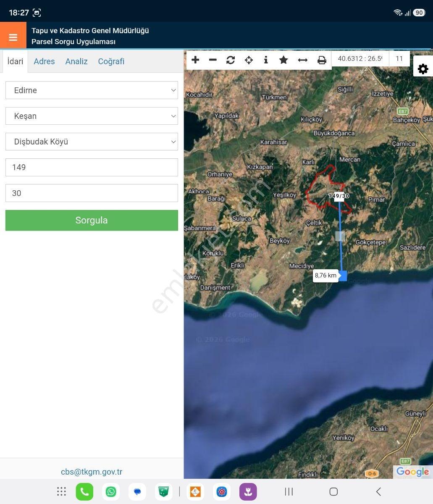Click the coordinates box showing 40.6312
This screenshot has height=504, width=433.
[360, 59]
